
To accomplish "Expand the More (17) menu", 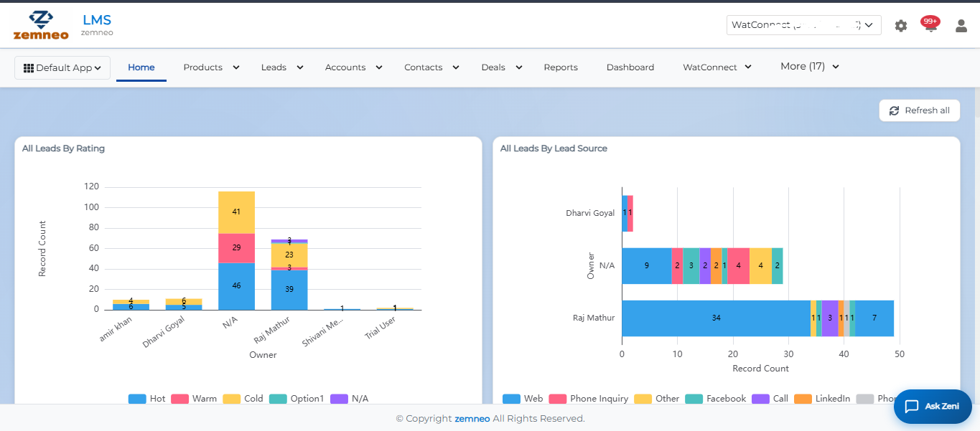I will [810, 67].
